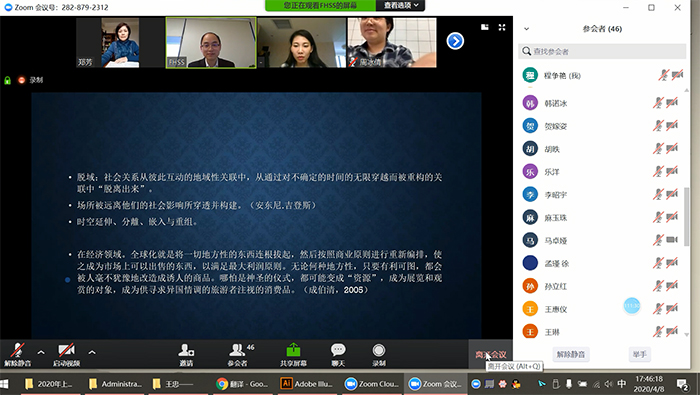The image size is (700, 395).
Task: Expand video options arrow next to camera
Action: (x=92, y=352)
